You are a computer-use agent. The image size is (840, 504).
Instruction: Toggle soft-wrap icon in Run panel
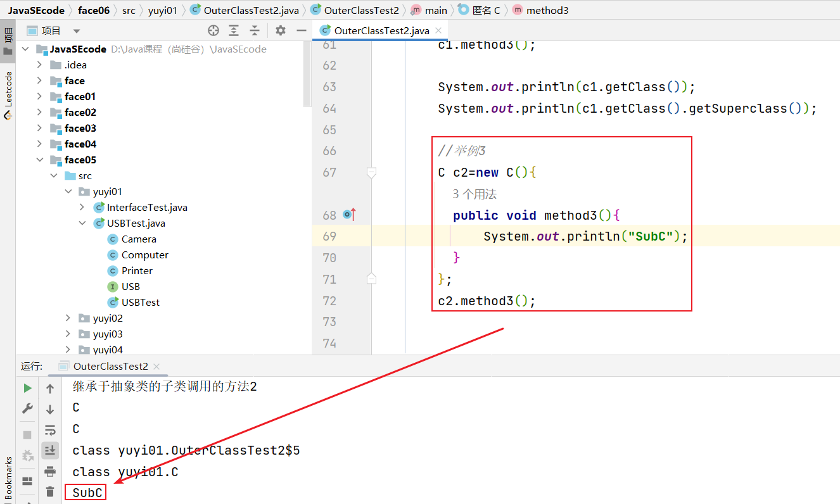50,430
